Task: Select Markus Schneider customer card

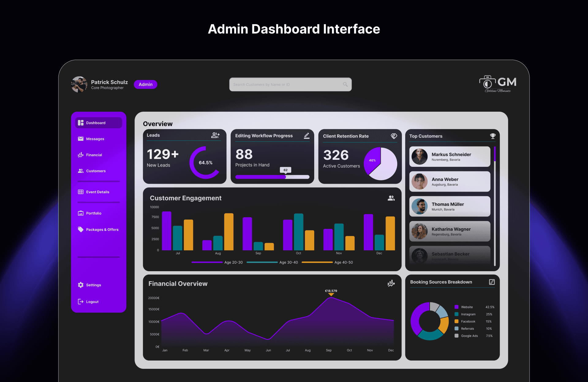Action: coord(450,157)
